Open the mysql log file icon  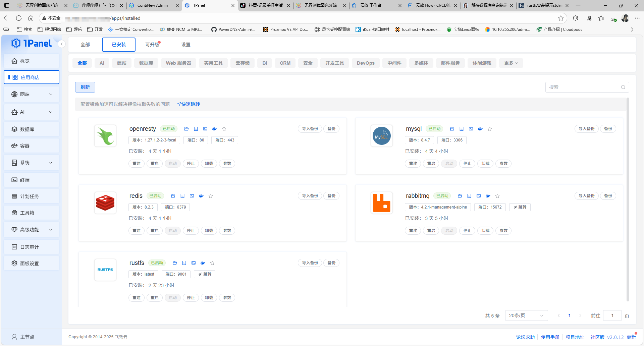click(462, 129)
